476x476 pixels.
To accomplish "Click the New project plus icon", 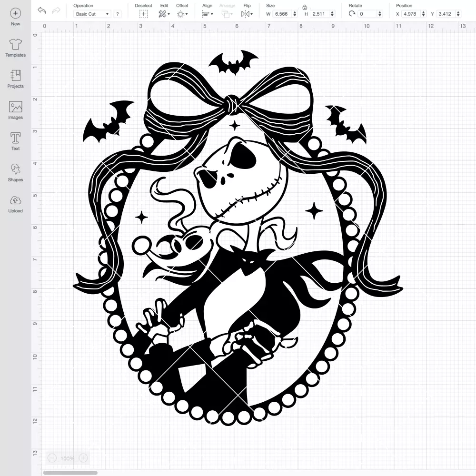I will point(16,13).
